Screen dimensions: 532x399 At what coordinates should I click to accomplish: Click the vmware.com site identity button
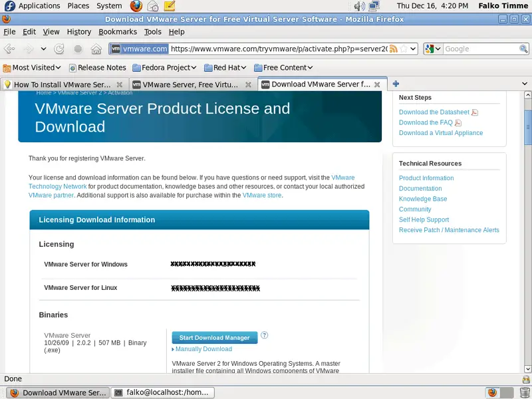(x=140, y=49)
